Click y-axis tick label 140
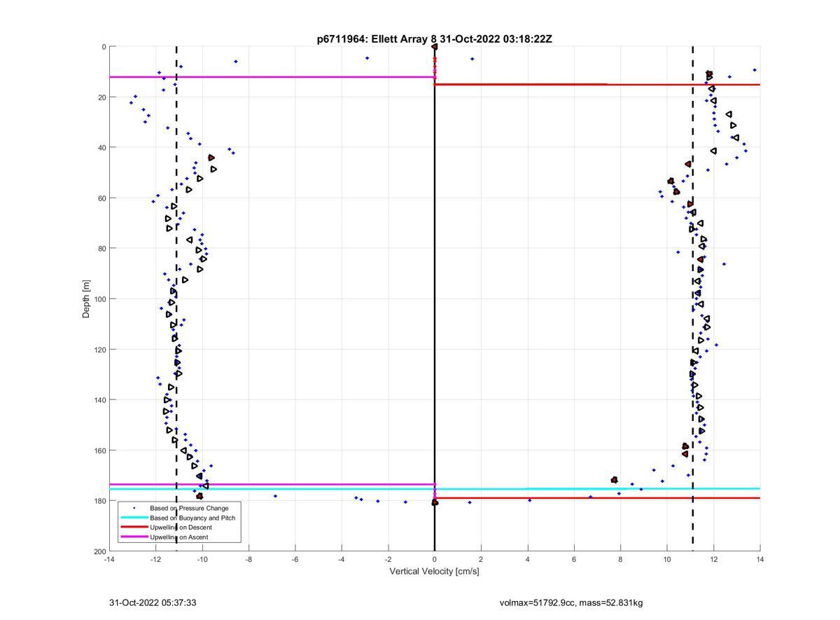The width and height of the screenshot is (840, 620). [99, 400]
